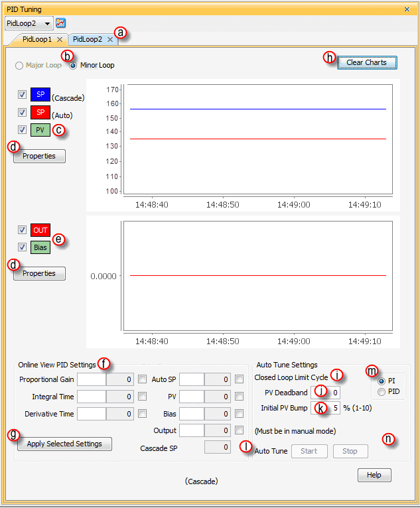The image size is (420, 508).
Task: Open the PidLoop2 loop selector dropdown
Action: coord(48,23)
